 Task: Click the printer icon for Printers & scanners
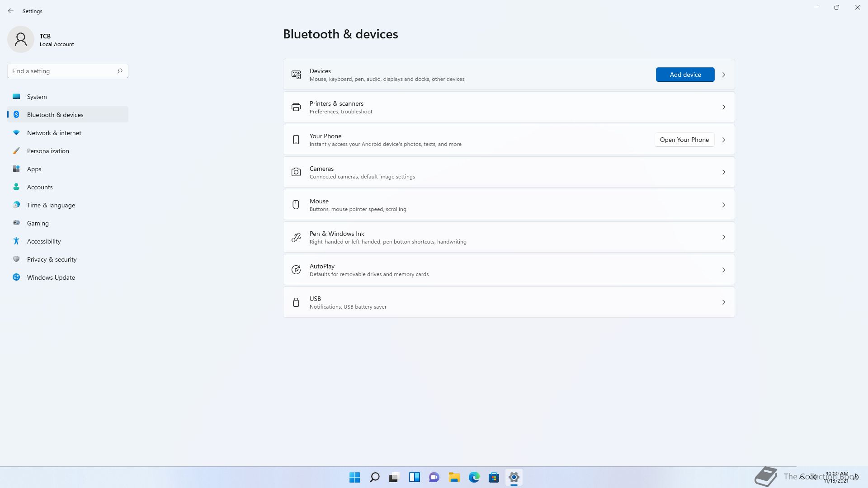296,107
